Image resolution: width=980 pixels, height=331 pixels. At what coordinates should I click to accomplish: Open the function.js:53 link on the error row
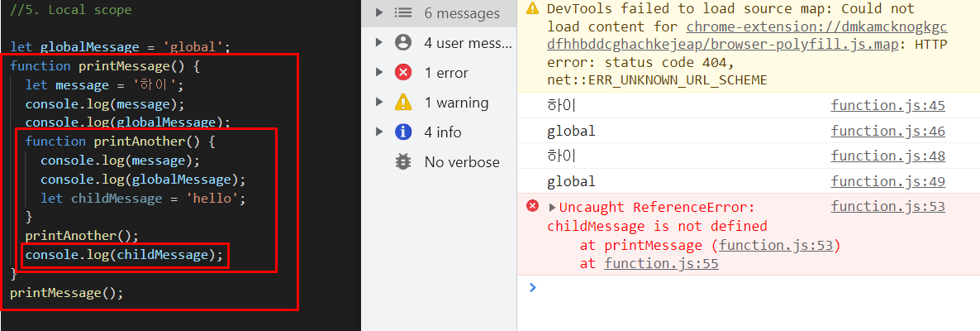[887, 207]
